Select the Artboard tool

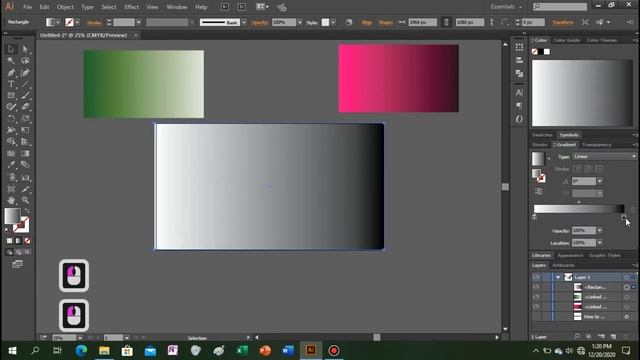11,189
